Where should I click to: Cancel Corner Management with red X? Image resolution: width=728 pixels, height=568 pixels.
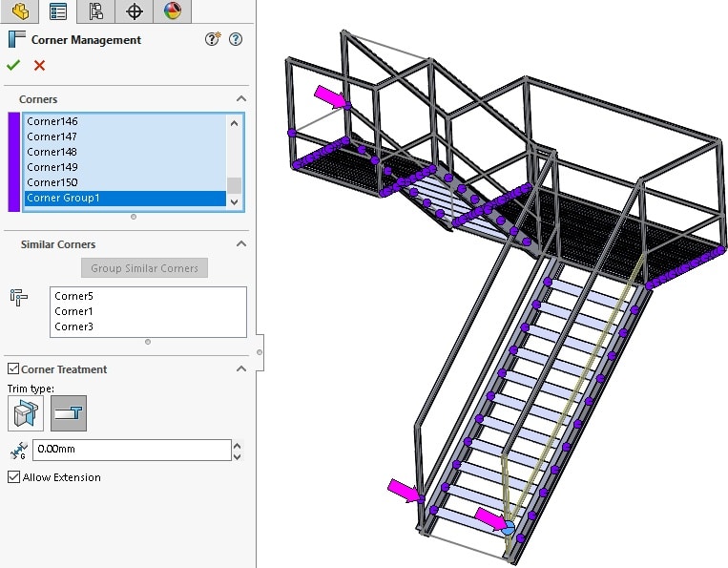pos(39,65)
